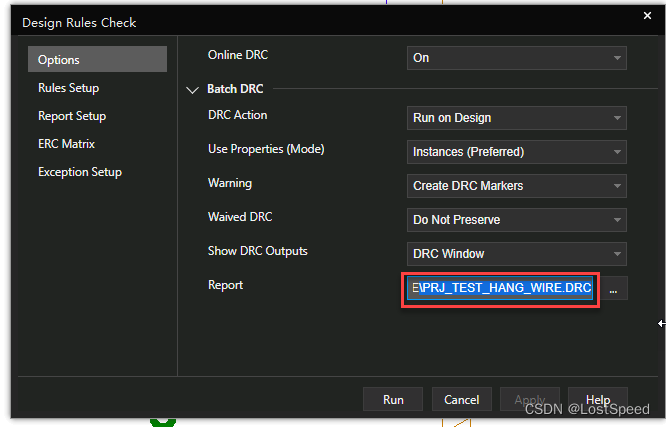Screen dimensions: 666x427
Task: Click the Cancel button
Action: coord(461,400)
